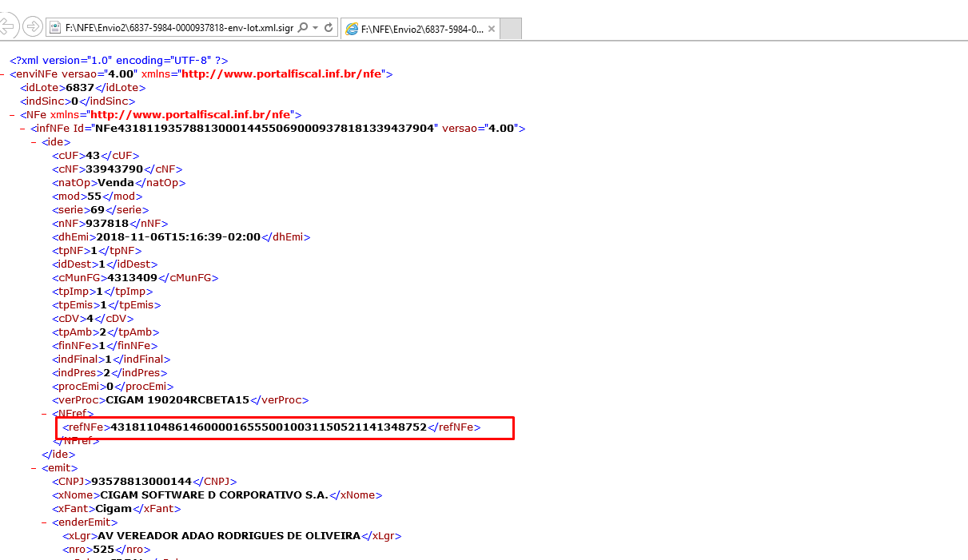Viewport: 968px width, 560px height.
Task: Click the xNome CIGAM SOFTWARE D CORPORATIVO S.A.
Action: [x=214, y=495]
